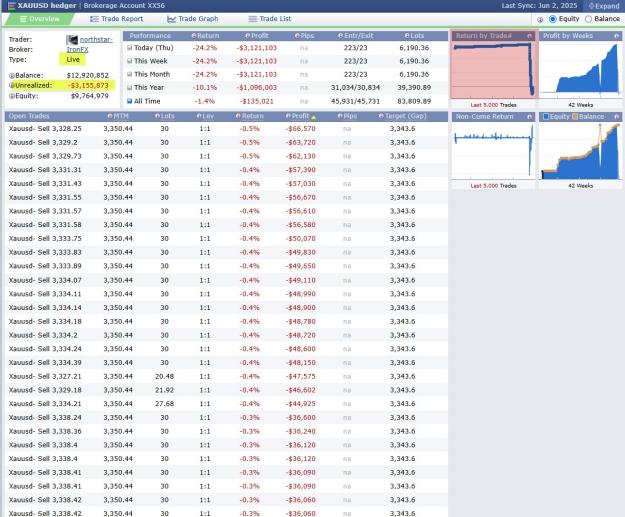Click the MTM column header label

point(121,116)
